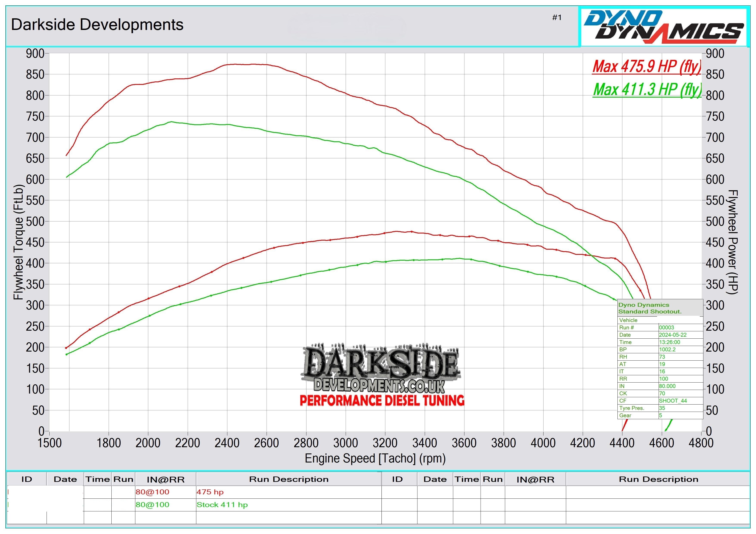
Task: Click the 2000 rpm axis tick label
Action: pos(148,443)
